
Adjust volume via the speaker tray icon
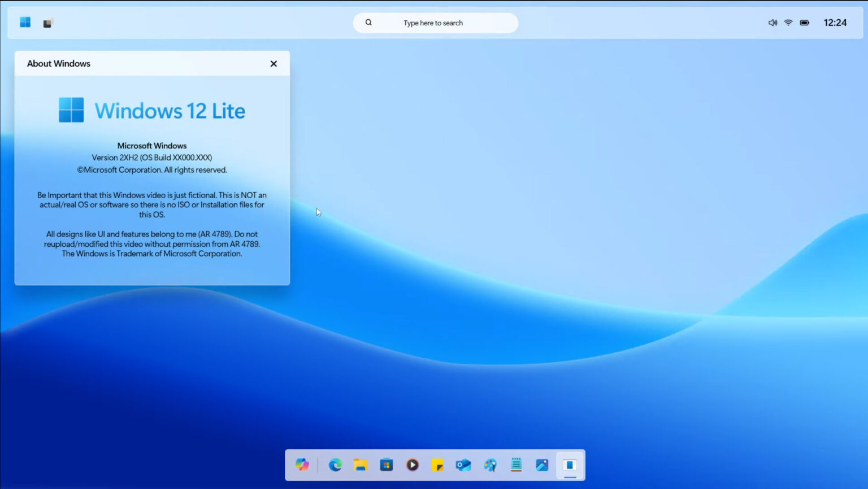pos(772,23)
